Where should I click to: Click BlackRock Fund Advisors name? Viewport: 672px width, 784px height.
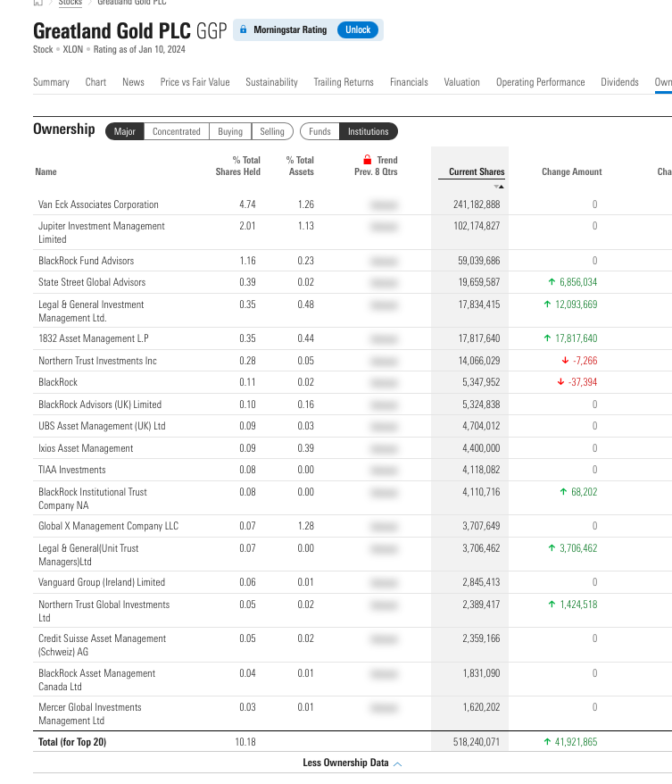click(86, 261)
